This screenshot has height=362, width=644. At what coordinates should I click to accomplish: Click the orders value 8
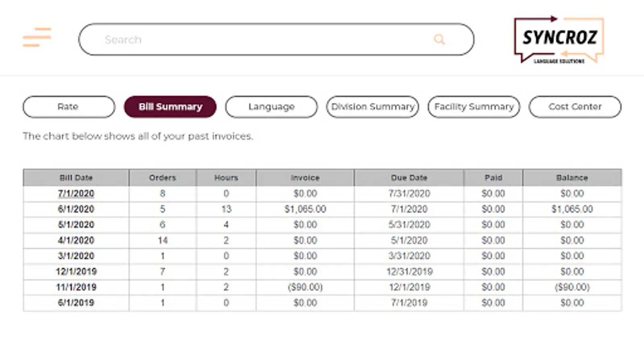click(x=163, y=193)
